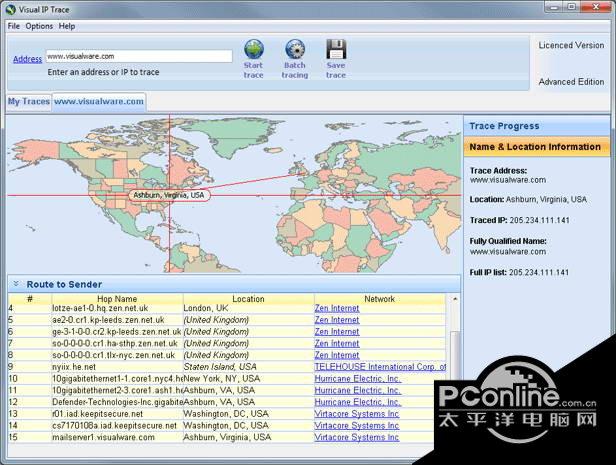This screenshot has width=616, height=465.
Task: Open the Help menu
Action: (x=67, y=26)
